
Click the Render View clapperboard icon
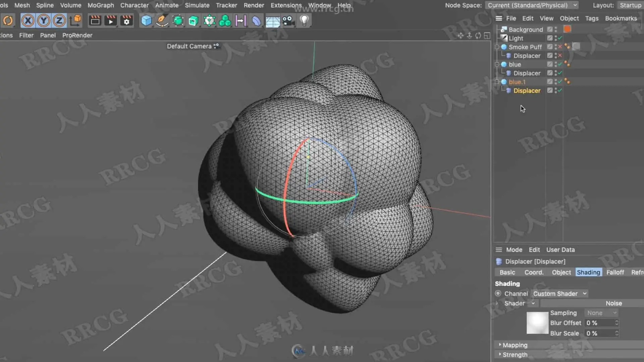click(x=95, y=21)
